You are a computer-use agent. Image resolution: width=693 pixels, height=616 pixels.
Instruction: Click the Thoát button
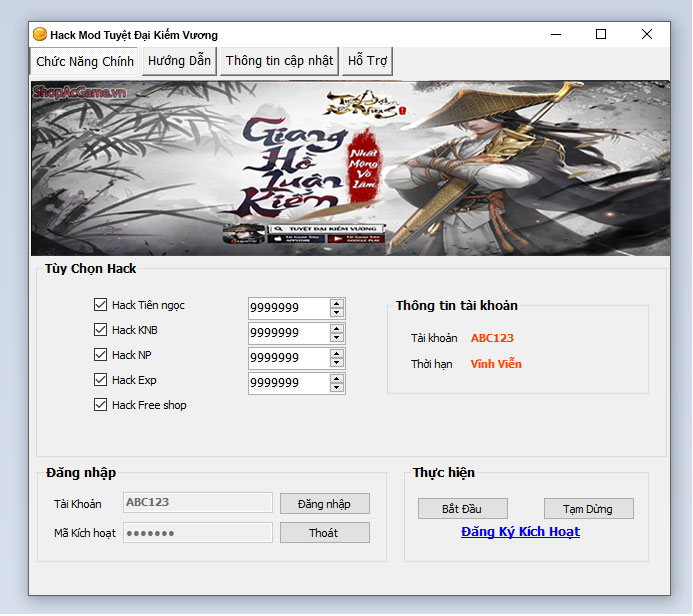[324, 533]
